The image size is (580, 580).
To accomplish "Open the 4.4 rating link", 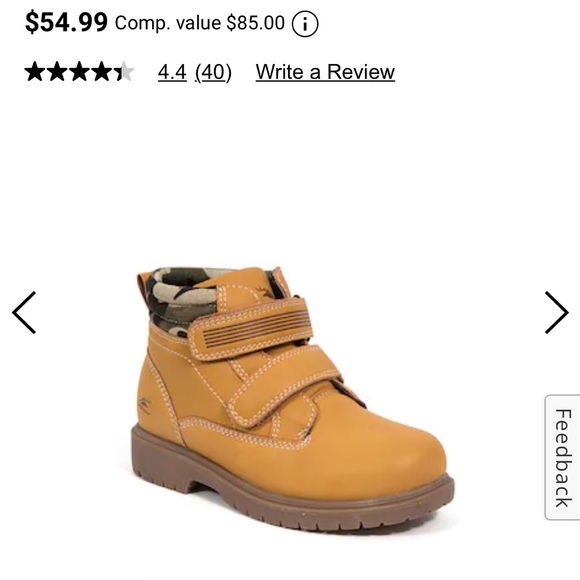I will [172, 72].
